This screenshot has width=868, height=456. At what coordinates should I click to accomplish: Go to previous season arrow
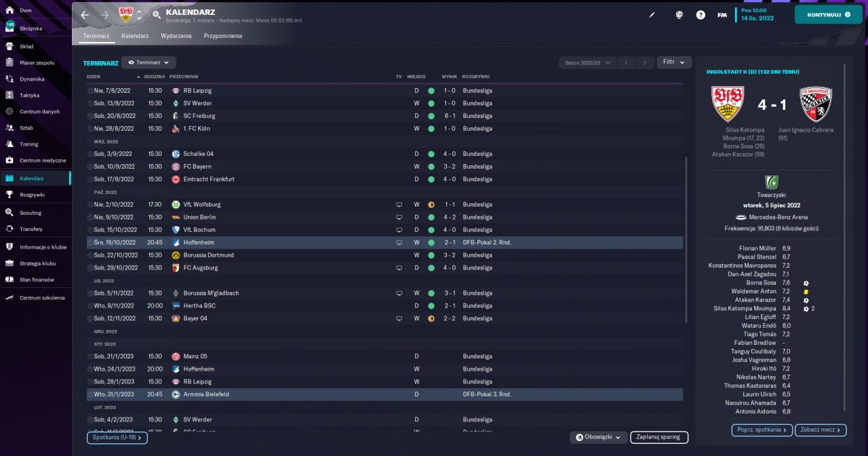point(627,62)
